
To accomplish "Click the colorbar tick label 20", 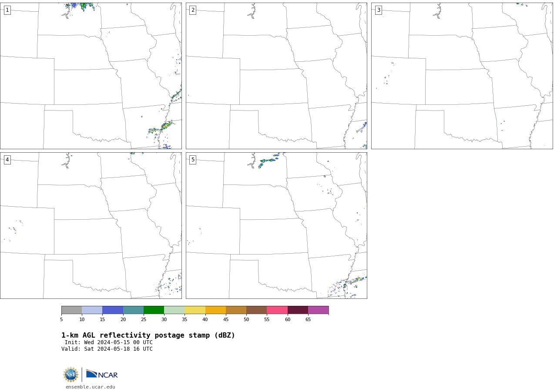I will pos(123,320).
